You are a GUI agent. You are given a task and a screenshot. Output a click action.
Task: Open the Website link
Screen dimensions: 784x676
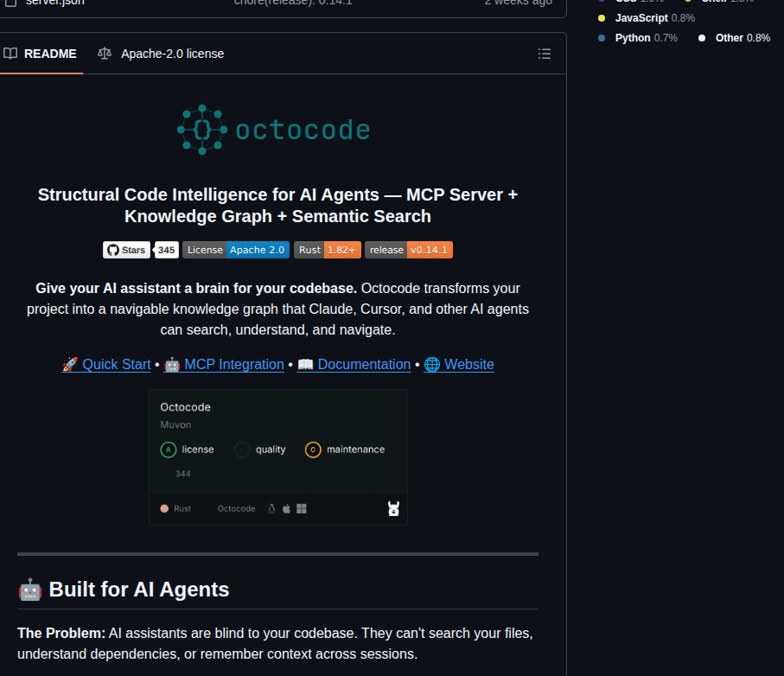(x=459, y=365)
